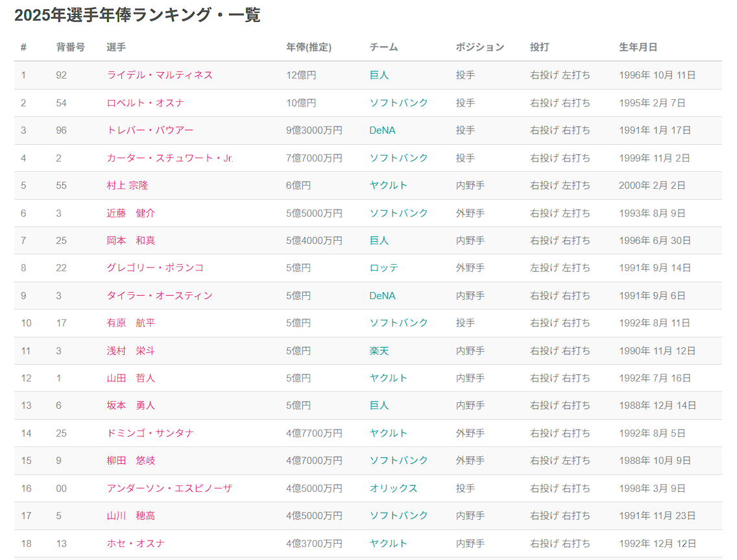This screenshot has height=560, width=737.
Task: Open 岡本 和真 player page
Action: pos(131,241)
